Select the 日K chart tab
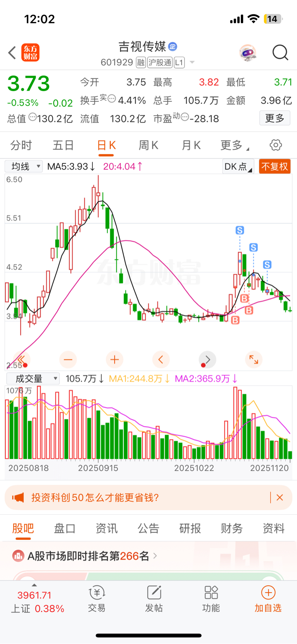297x644 pixels. (x=106, y=145)
